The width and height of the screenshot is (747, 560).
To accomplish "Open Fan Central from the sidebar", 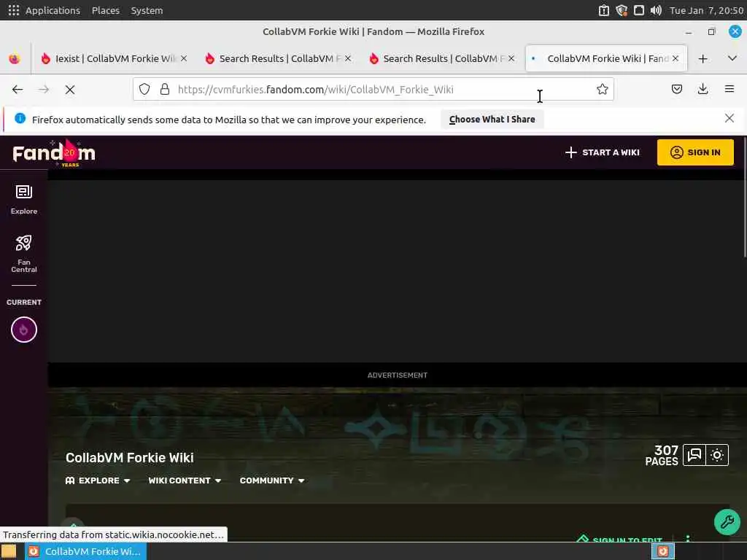I will pyautogui.click(x=24, y=254).
